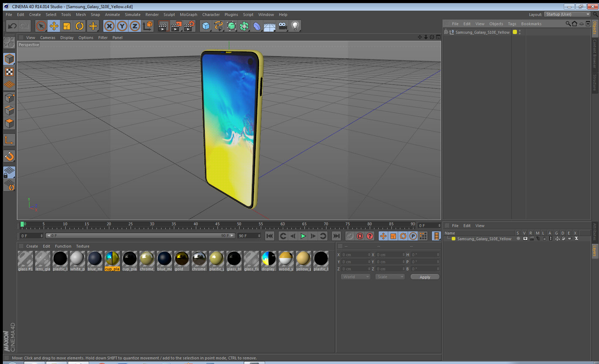Open material manager Texture menu
599x364 pixels.
(83, 246)
